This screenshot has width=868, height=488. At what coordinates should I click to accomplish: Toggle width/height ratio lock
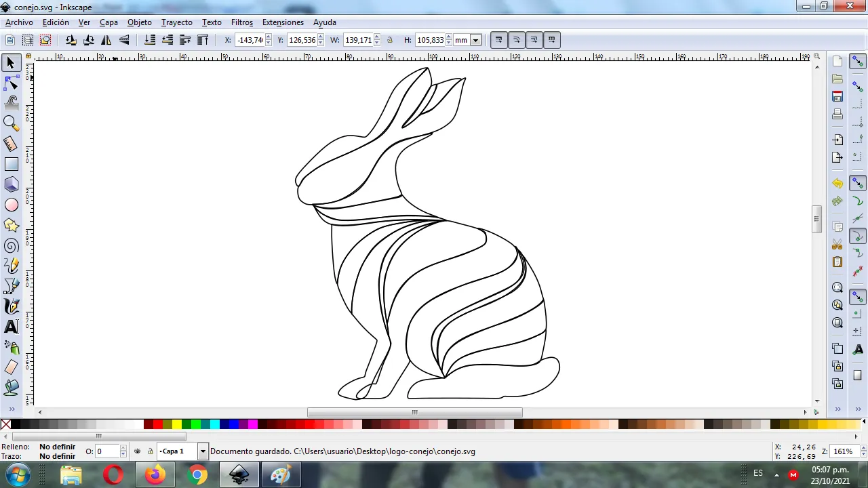pos(390,40)
